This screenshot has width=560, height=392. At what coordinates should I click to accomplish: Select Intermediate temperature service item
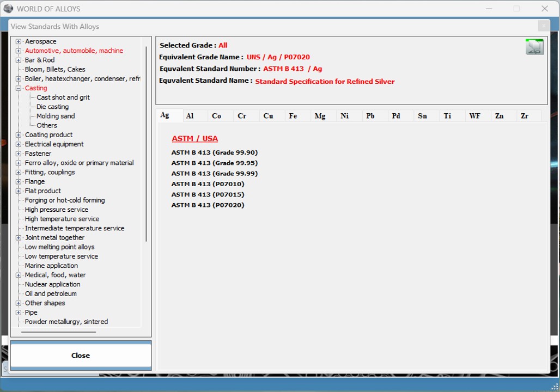[x=74, y=228]
